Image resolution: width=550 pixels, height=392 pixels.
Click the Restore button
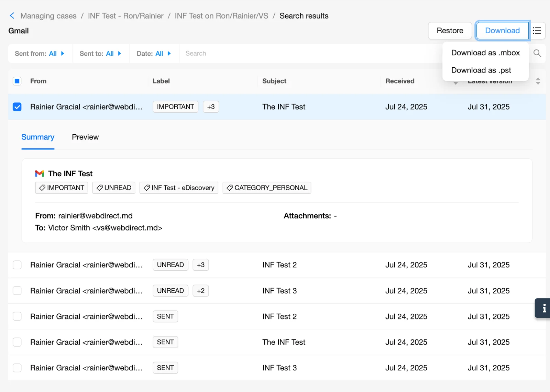tap(450, 31)
